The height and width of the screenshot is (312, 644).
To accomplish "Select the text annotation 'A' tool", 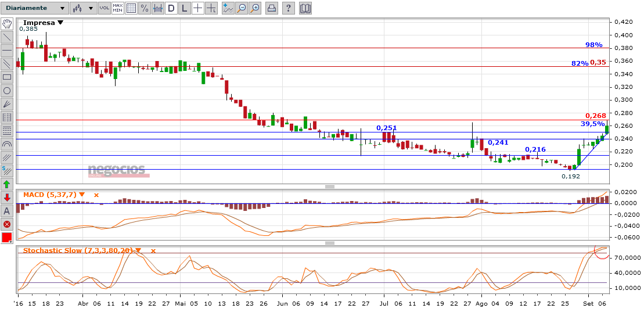I will coord(7,211).
